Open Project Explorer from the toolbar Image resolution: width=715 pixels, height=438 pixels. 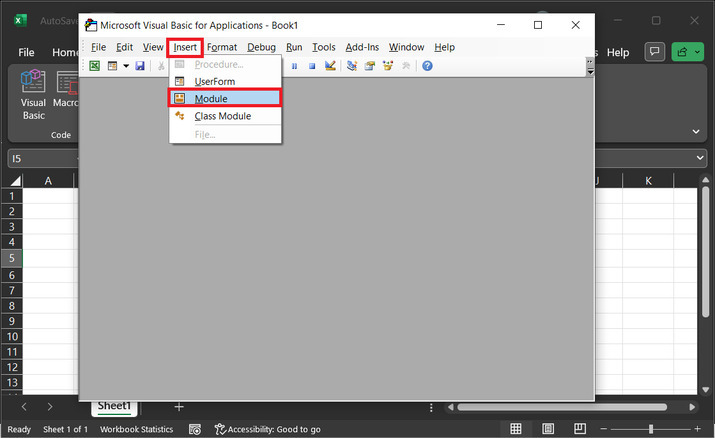(x=352, y=66)
